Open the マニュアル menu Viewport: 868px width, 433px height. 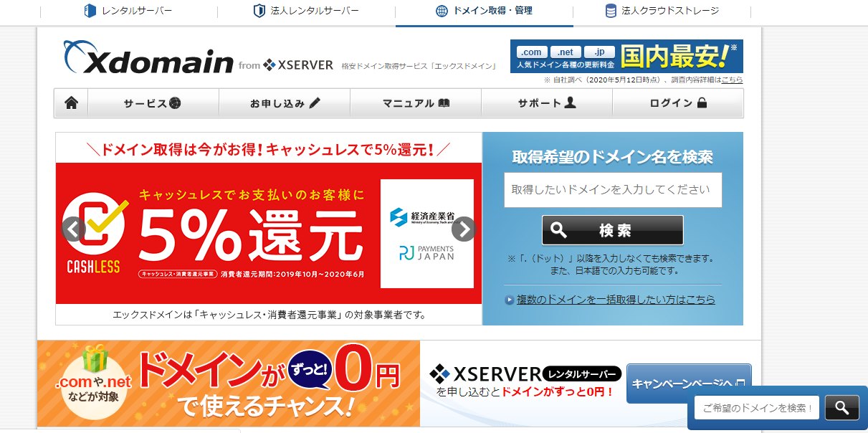point(416,103)
